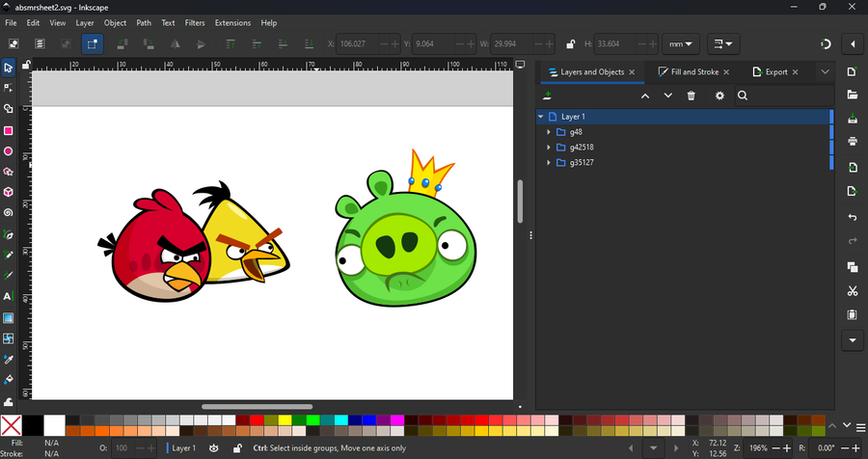Image resolution: width=868 pixels, height=459 pixels.
Task: Select the Mesh gradient tool
Action: (x=9, y=338)
